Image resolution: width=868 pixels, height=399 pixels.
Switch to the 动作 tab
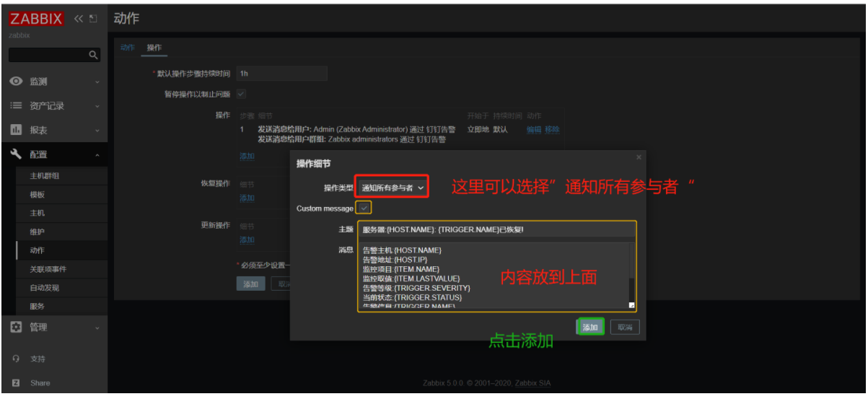click(x=128, y=48)
